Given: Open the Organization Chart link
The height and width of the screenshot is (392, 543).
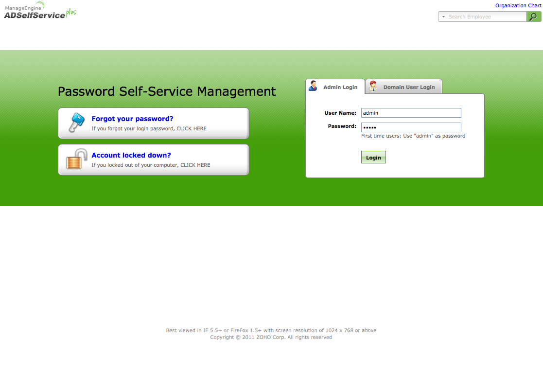Looking at the screenshot, I should (518, 5).
